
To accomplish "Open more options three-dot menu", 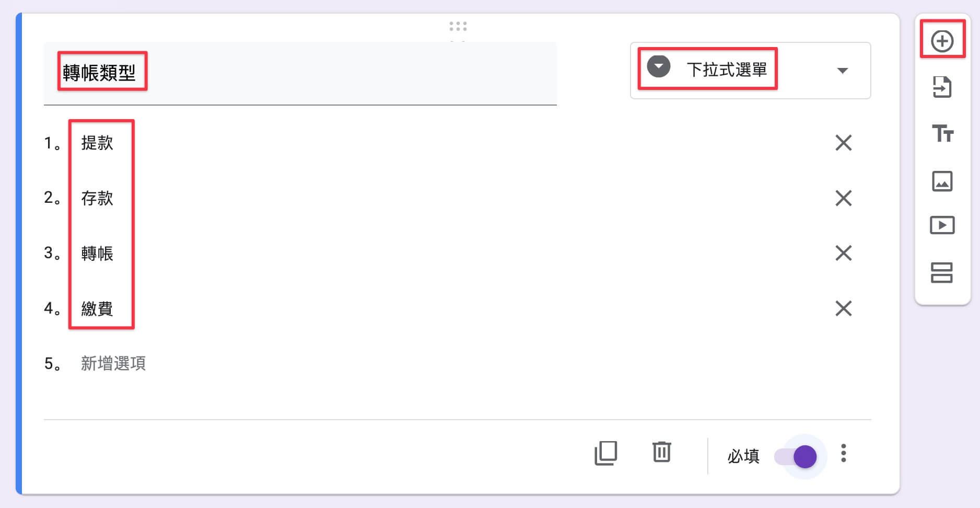I will click(x=843, y=453).
